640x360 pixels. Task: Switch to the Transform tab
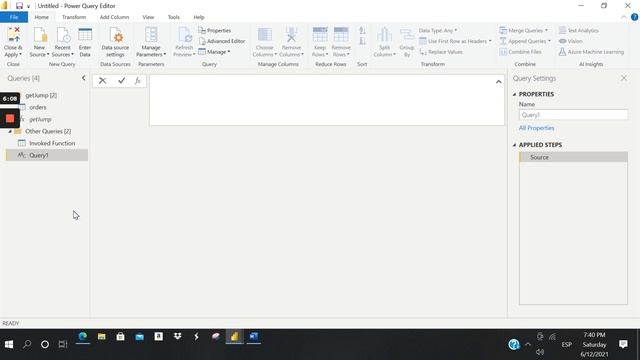click(x=74, y=17)
